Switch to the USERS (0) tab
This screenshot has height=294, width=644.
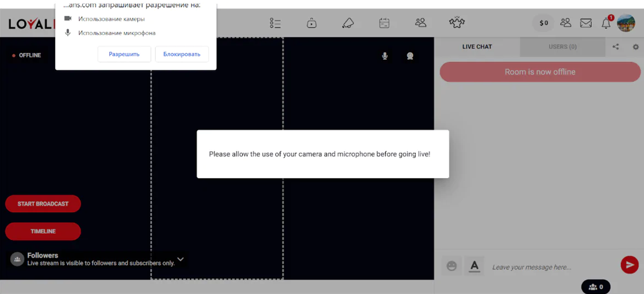(562, 47)
